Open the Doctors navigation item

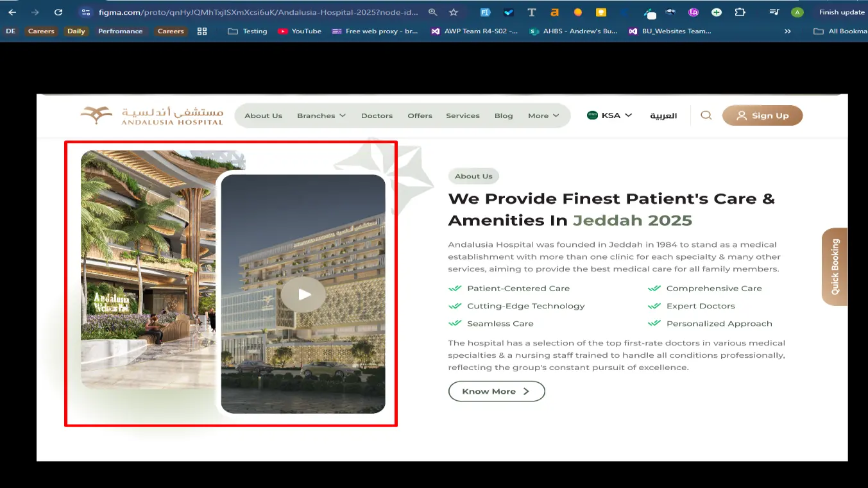pyautogui.click(x=377, y=115)
